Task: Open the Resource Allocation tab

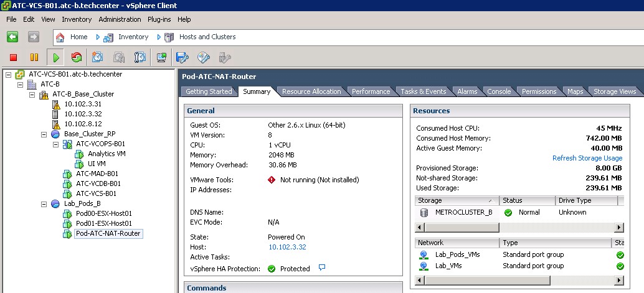Action: [x=311, y=91]
